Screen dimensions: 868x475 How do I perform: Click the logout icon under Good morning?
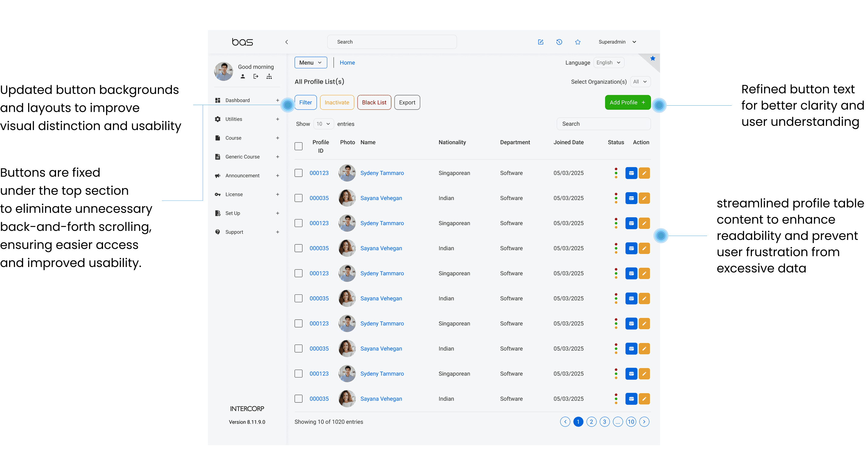256,76
